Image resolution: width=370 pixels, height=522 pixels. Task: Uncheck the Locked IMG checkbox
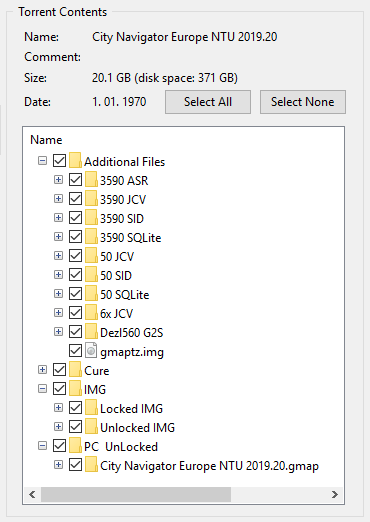pos(76,408)
